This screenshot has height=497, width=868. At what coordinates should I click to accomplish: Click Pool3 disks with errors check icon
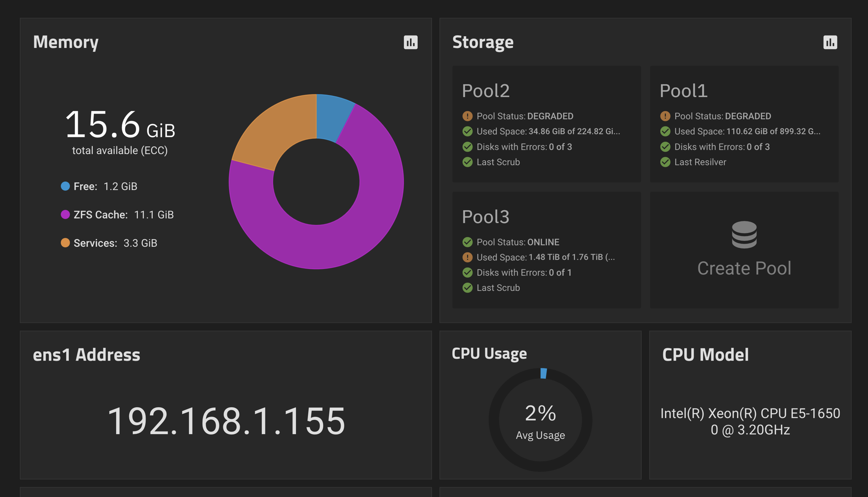[467, 272]
